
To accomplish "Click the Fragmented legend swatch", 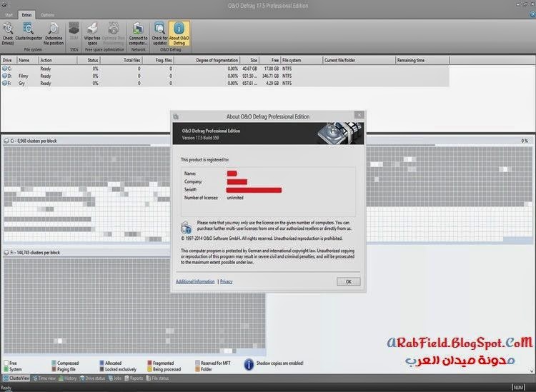I will click(x=150, y=363).
